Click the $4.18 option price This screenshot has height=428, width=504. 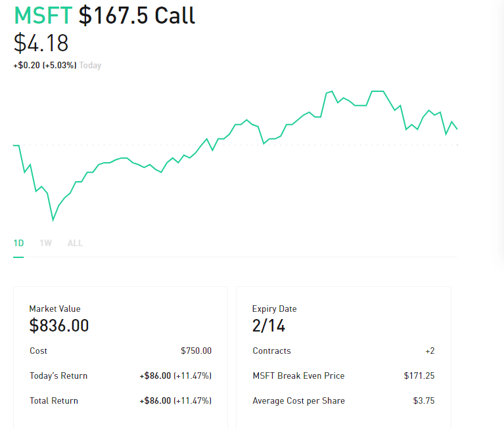pyautogui.click(x=41, y=43)
